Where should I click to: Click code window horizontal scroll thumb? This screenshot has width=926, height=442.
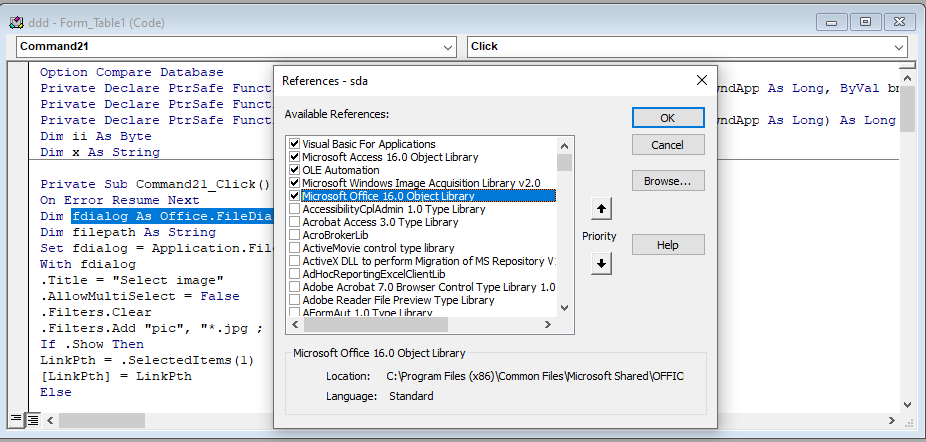point(102,420)
